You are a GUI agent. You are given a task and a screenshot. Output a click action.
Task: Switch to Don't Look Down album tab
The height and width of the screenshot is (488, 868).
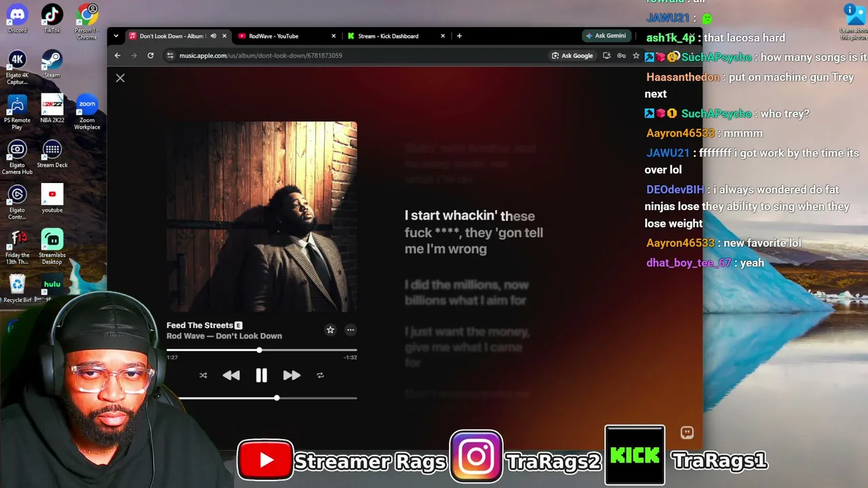pyautogui.click(x=171, y=36)
